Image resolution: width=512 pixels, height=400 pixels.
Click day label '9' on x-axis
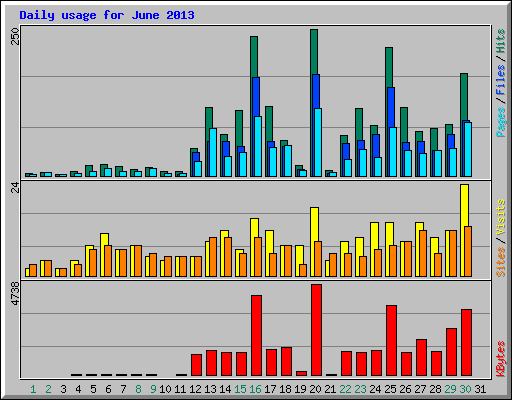153,389
